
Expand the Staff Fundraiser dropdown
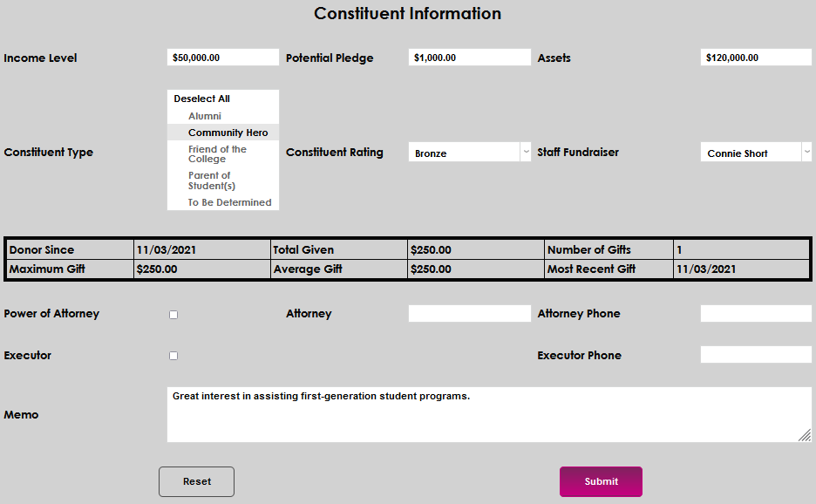coord(756,153)
